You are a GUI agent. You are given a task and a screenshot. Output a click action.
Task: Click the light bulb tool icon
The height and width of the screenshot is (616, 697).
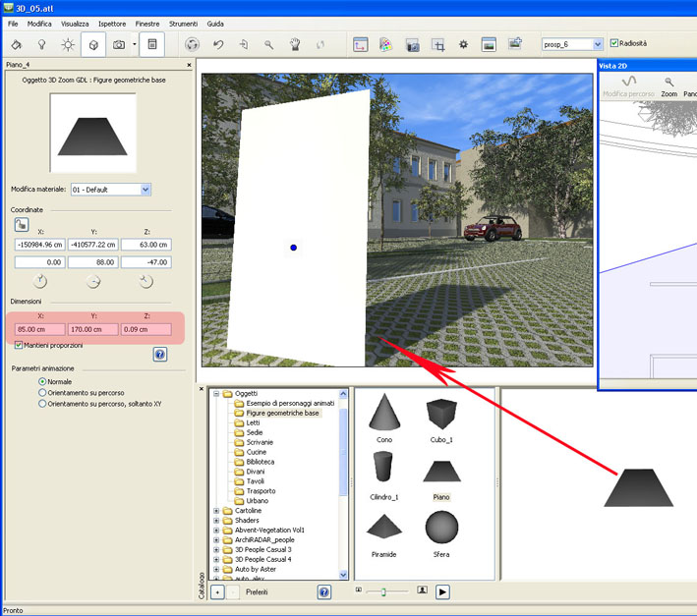[x=42, y=44]
